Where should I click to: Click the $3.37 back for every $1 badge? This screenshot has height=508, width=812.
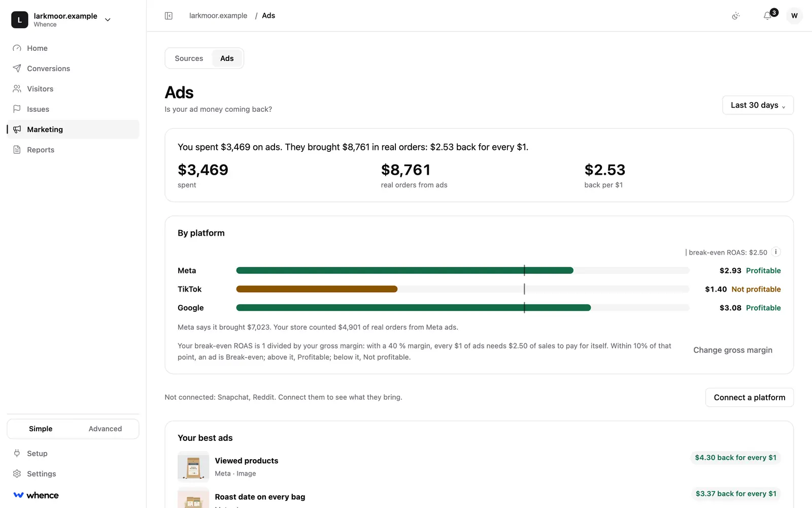pos(736,494)
